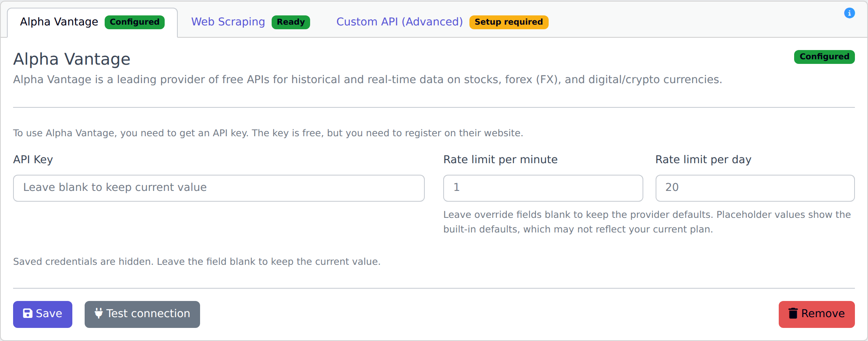Screen dimensions: 868x341
Task: Click the Configured badge in Alpha Vantage tab
Action: tap(135, 22)
